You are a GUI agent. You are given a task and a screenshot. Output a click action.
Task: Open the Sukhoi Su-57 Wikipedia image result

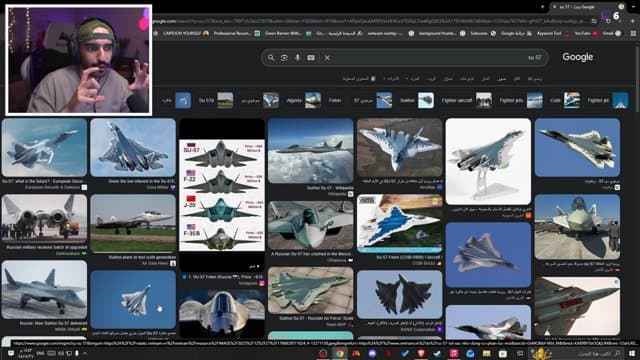(311, 151)
